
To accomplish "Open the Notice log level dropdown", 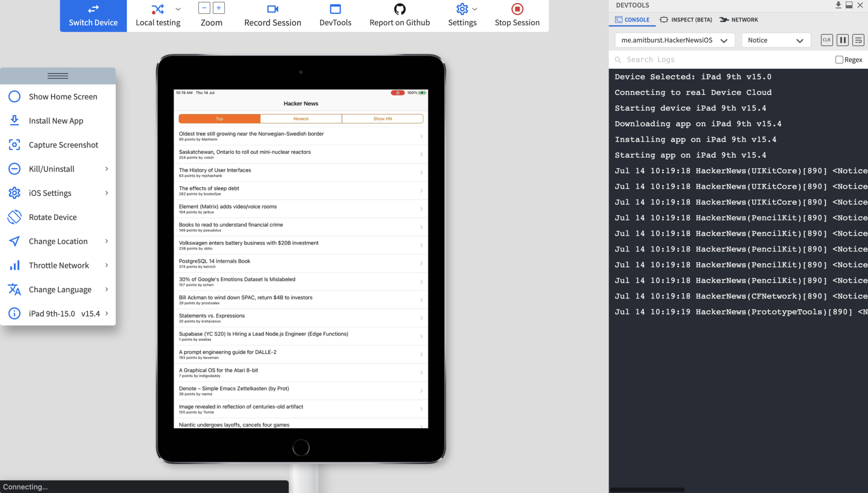I will (776, 40).
